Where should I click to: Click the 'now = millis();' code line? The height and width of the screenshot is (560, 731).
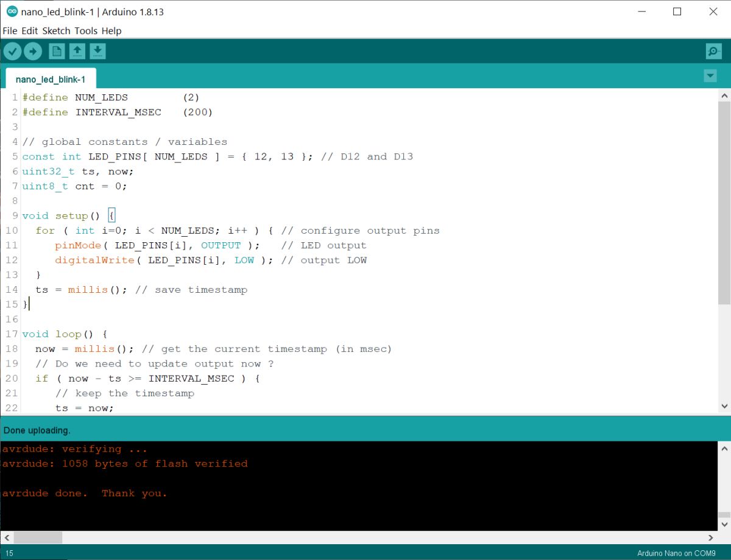coord(214,349)
